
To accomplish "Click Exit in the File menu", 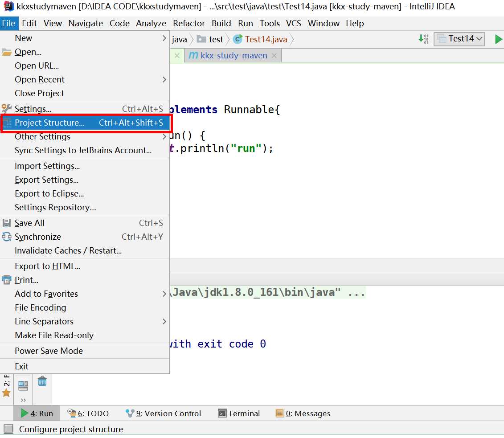I will coord(85,366).
